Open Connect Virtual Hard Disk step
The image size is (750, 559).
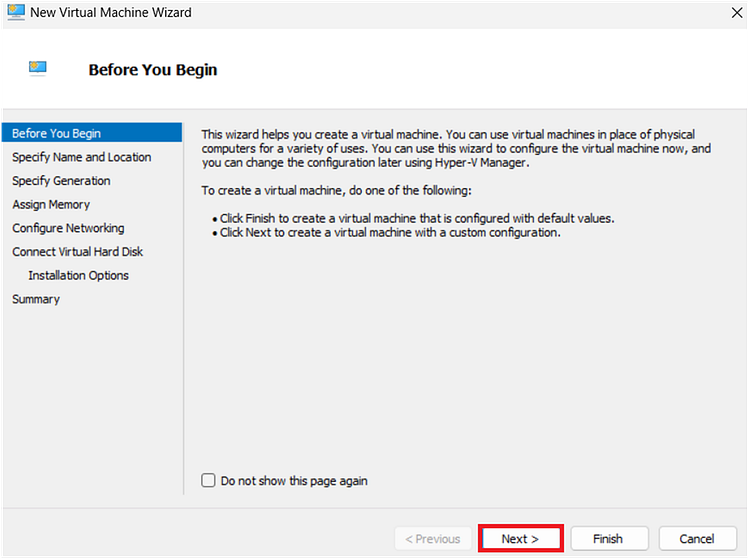point(77,252)
